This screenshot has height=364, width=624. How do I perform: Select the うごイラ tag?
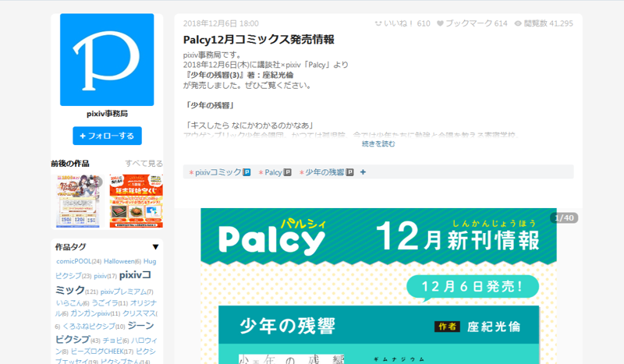pos(105,303)
